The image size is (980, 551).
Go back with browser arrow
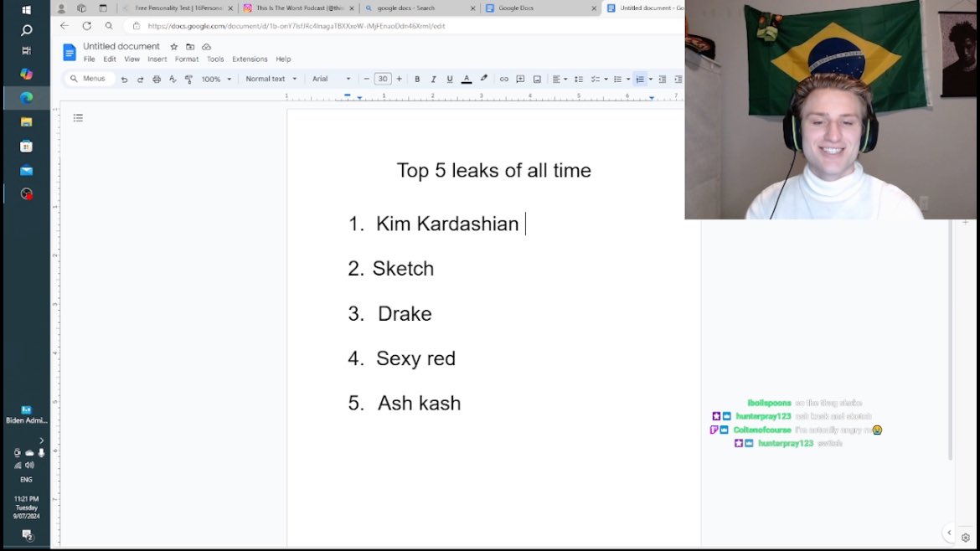(64, 26)
